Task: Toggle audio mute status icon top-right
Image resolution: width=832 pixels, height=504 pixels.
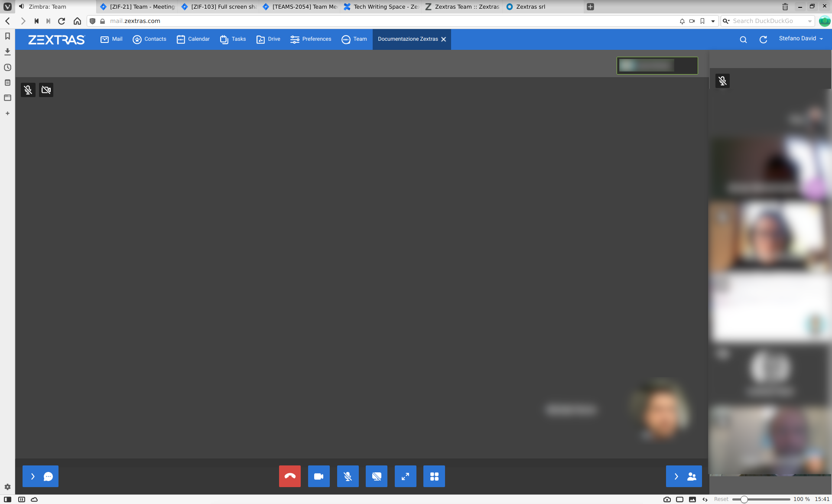Action: coord(723,81)
